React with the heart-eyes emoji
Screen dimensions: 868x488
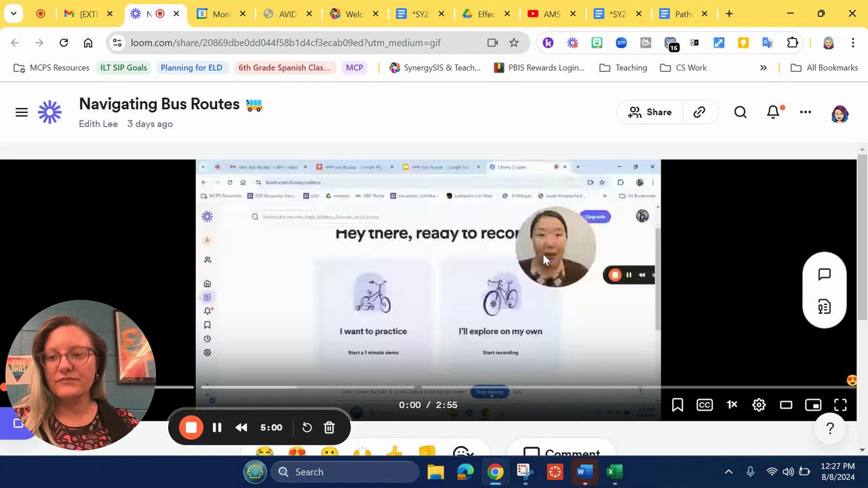[296, 452]
